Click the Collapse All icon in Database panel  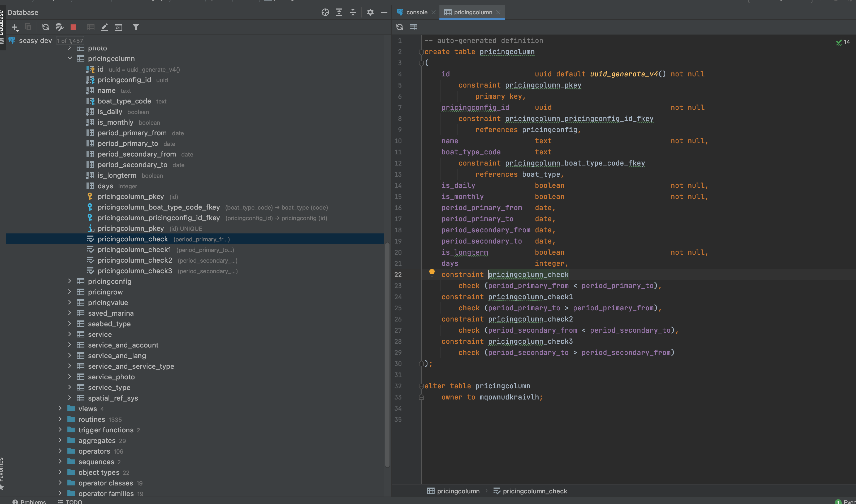pyautogui.click(x=353, y=12)
